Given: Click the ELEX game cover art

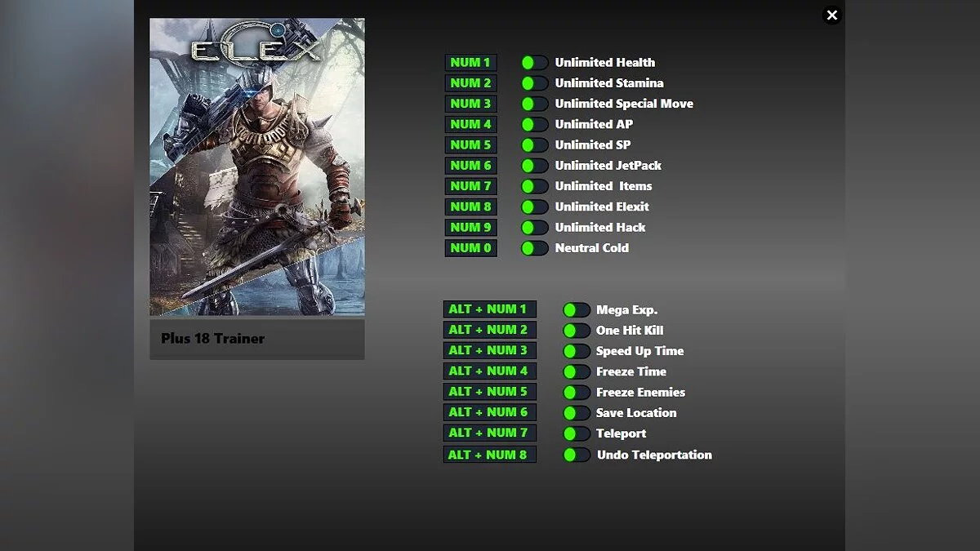Looking at the screenshot, I should 257,167.
